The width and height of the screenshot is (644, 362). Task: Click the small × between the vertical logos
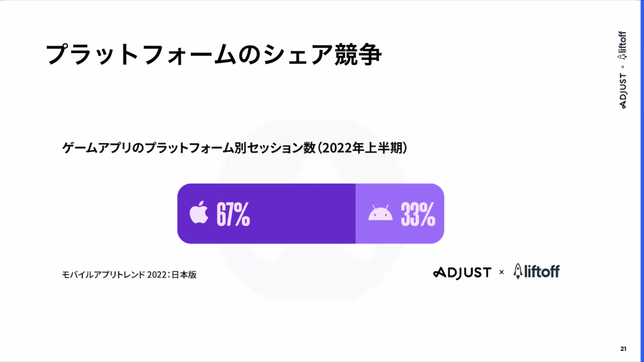[623, 67]
